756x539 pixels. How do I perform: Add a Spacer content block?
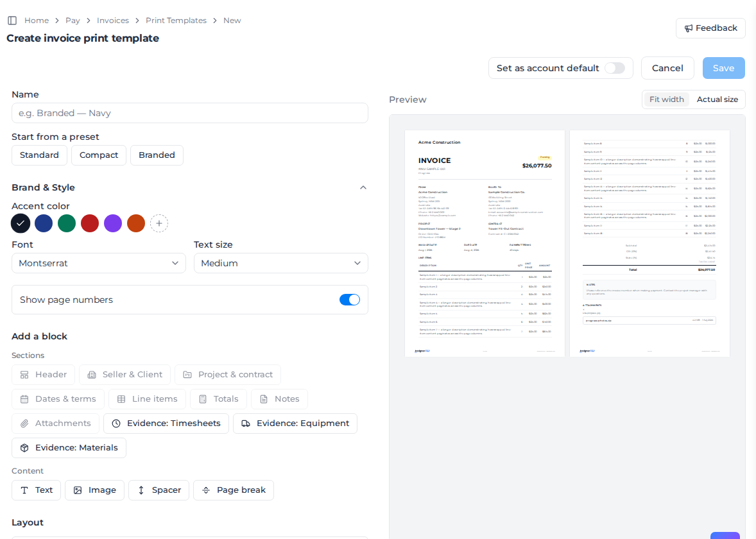click(x=159, y=490)
